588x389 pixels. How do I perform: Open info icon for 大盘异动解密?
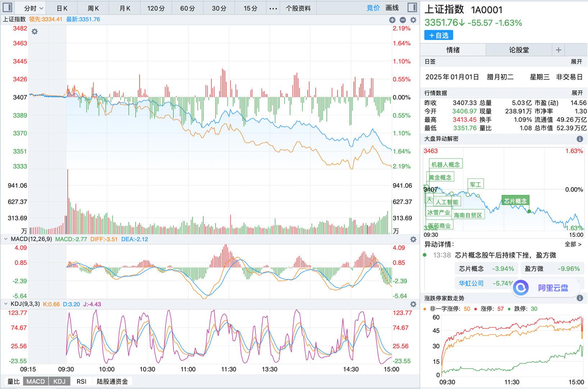click(x=580, y=139)
